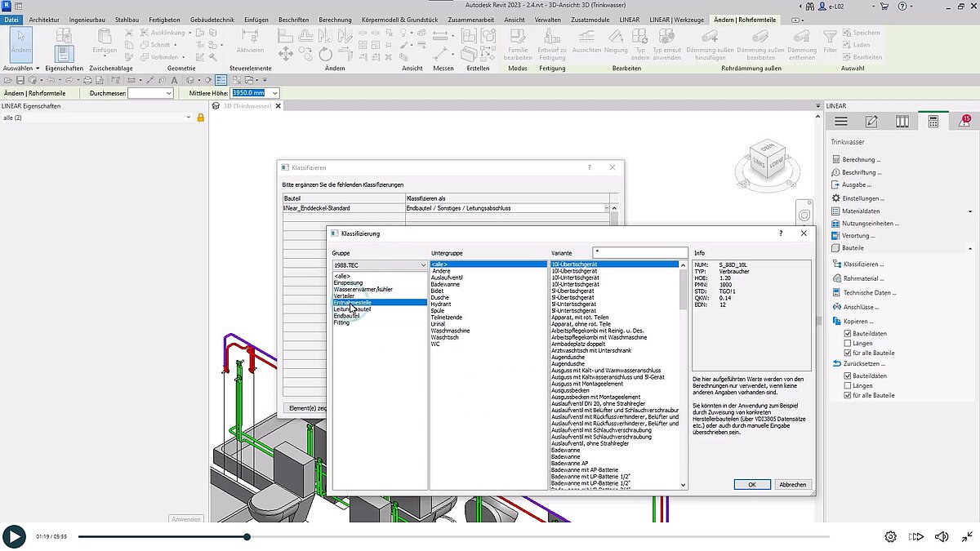Uncheck Bauteildaten checkbox under Kopieren
Viewport: 980px width, 551px height.
(x=848, y=333)
